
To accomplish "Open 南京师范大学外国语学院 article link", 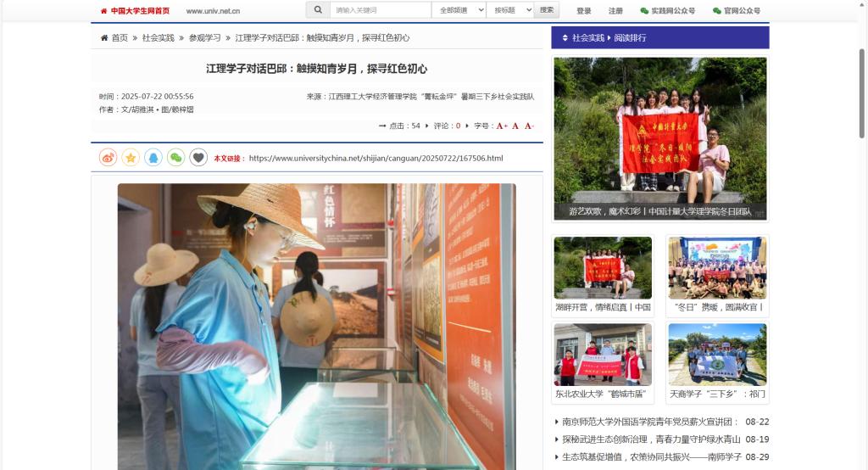I will [651, 422].
